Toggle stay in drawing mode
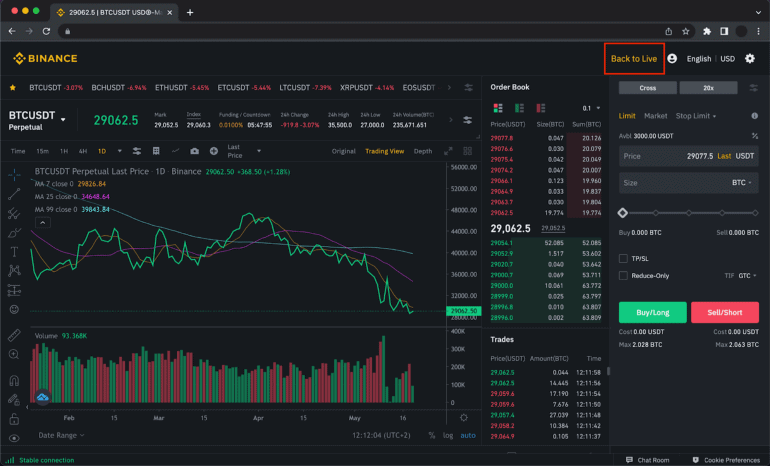 click(14, 400)
